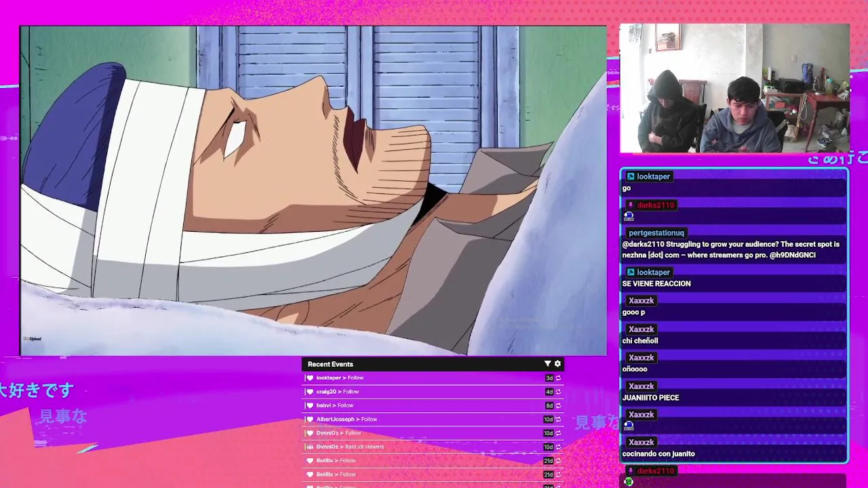Click the 'cocinando con juanito' chat message
868x488 pixels.
point(658,454)
